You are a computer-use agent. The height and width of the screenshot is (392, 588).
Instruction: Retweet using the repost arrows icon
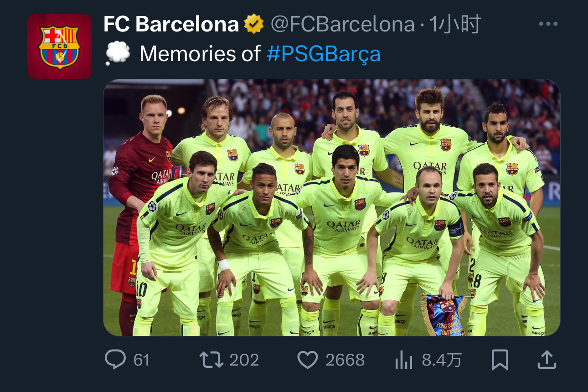tap(211, 360)
